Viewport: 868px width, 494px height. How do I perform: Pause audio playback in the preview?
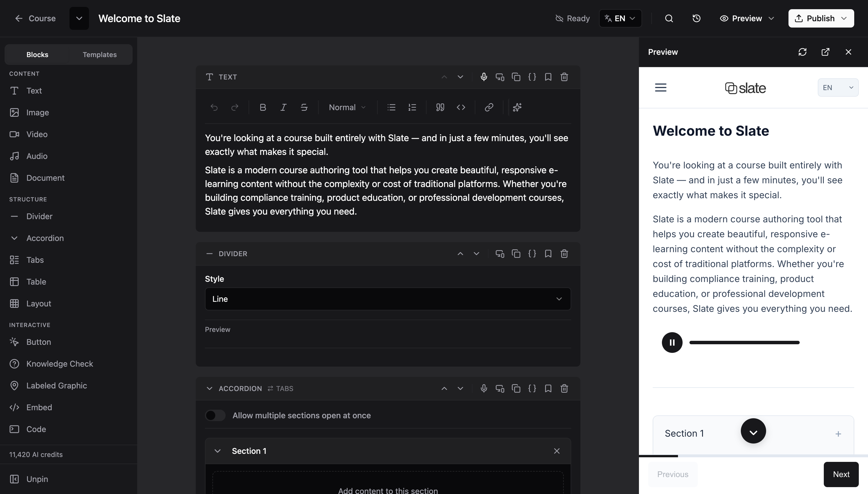tap(672, 342)
